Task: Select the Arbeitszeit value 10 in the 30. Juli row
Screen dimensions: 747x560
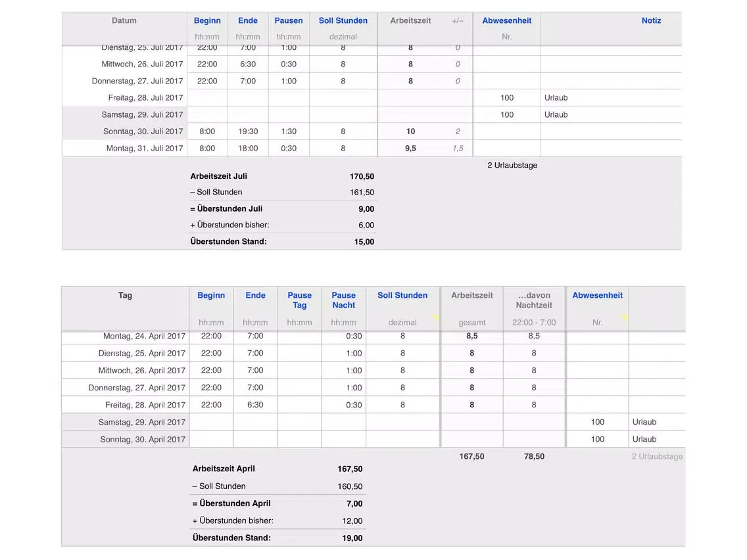Action: coord(411,131)
